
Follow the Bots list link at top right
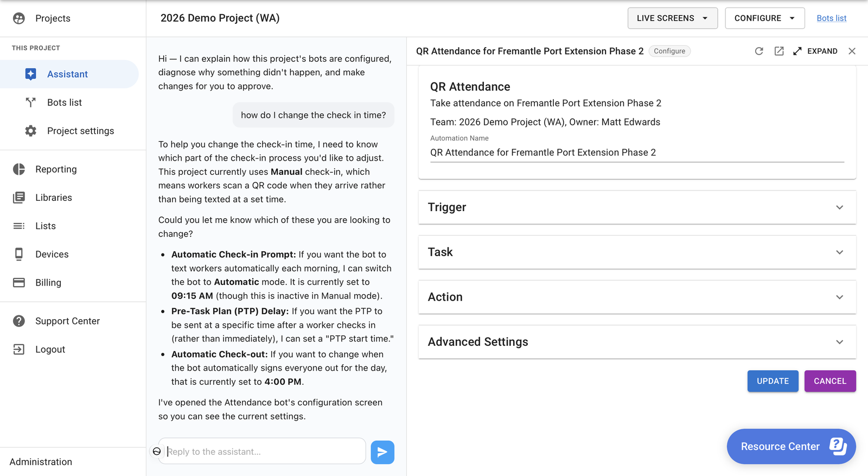pyautogui.click(x=832, y=18)
